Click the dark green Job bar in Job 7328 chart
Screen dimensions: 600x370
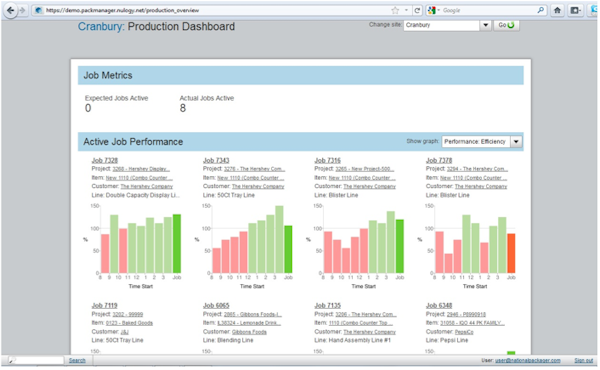177,244
